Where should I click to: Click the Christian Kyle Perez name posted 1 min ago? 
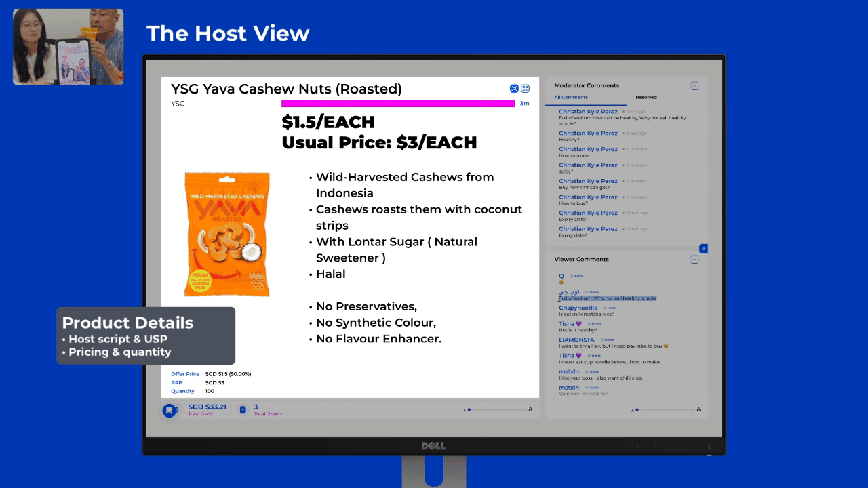[x=588, y=112]
